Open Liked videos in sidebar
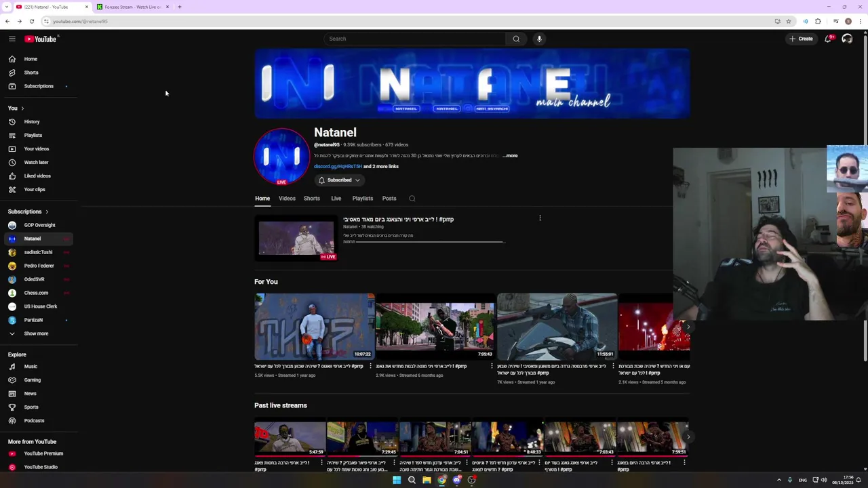868x488 pixels. point(38,176)
